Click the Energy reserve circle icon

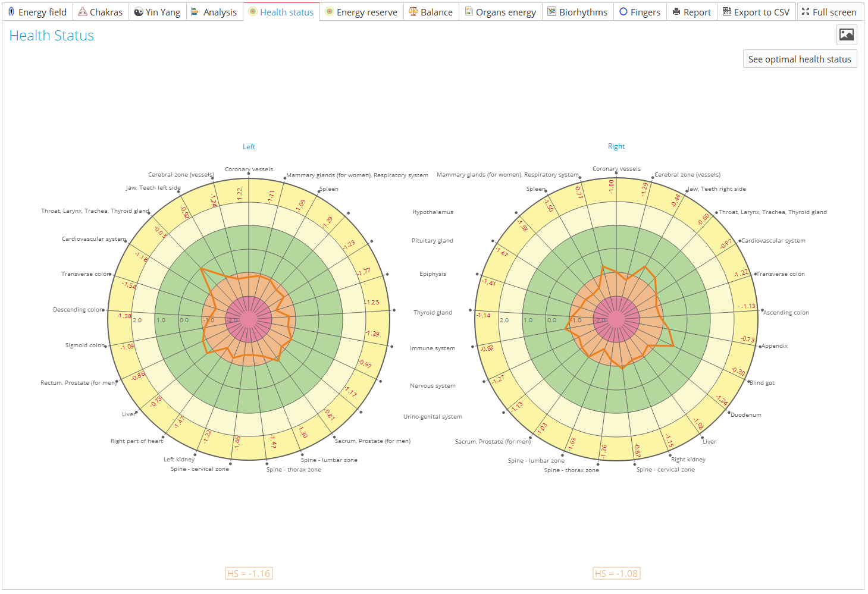click(330, 11)
